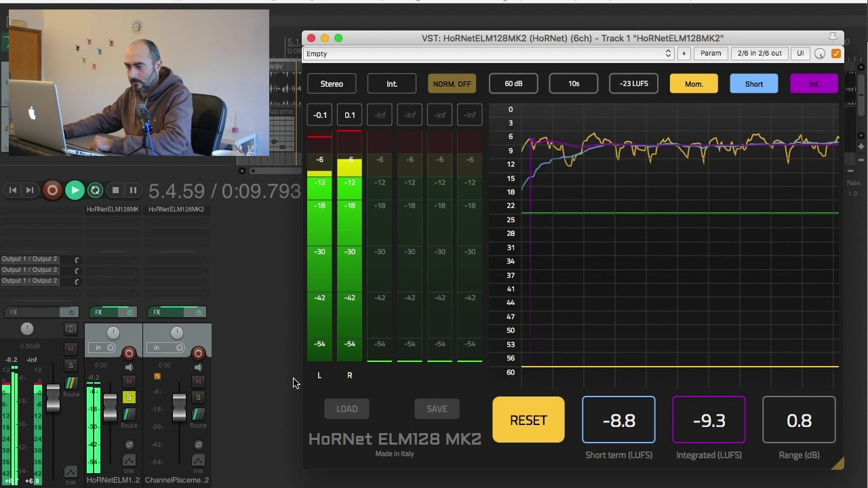The height and width of the screenshot is (488, 868).
Task: Open master track Route icon
Action: click(x=71, y=384)
